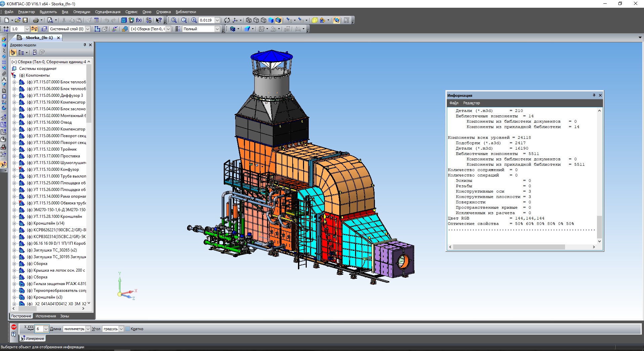Click the Информация window horizontal scrollbar
Viewport: 644px width, 351px height.
coord(509,247)
